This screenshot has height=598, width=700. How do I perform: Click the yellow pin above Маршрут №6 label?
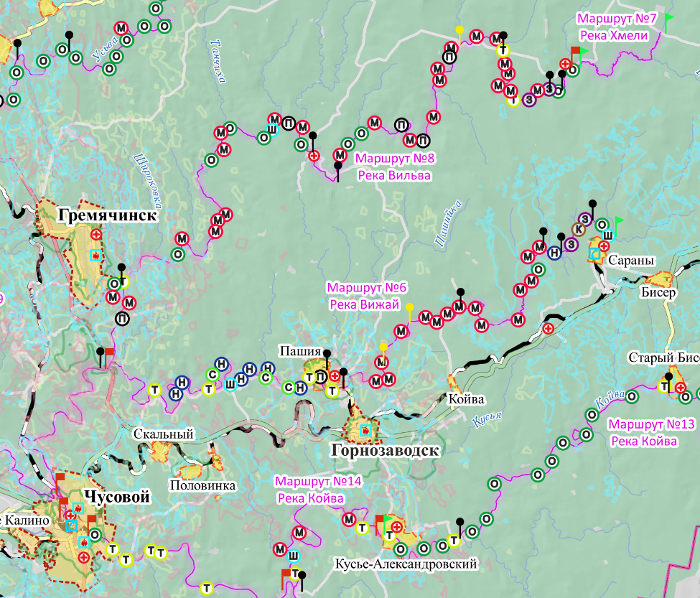(410, 308)
